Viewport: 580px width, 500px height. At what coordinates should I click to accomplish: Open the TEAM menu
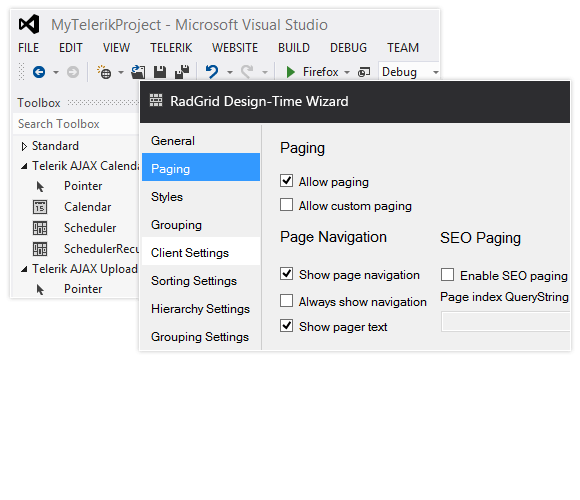click(x=403, y=48)
